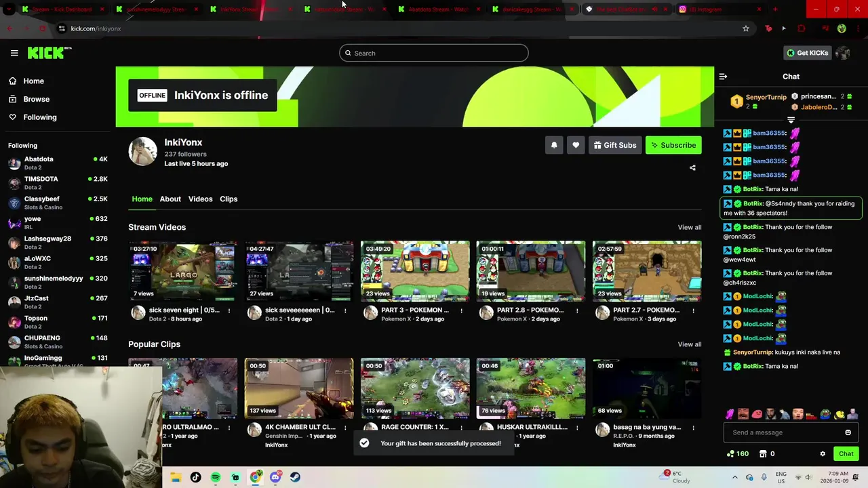Click the green Chat send button
Screen dimensions: 868x488
tap(846, 454)
